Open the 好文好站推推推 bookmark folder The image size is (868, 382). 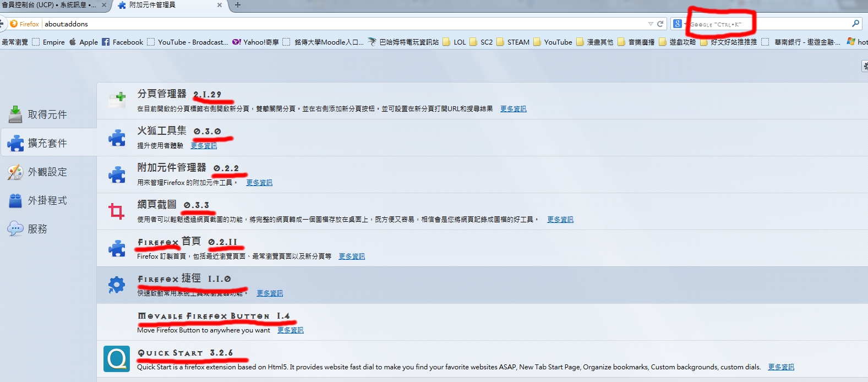[728, 42]
